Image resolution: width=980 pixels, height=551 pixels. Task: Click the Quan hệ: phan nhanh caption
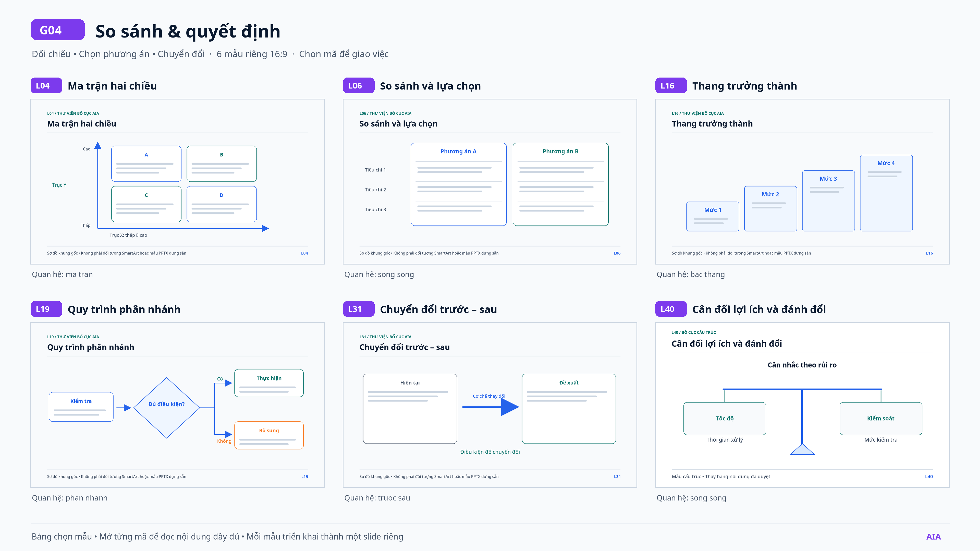click(70, 498)
